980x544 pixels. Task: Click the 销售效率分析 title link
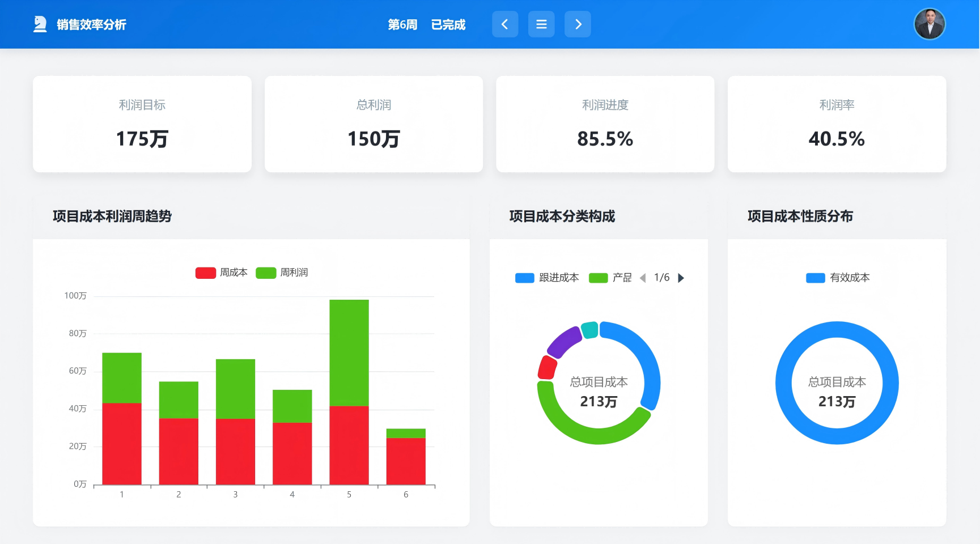[91, 24]
